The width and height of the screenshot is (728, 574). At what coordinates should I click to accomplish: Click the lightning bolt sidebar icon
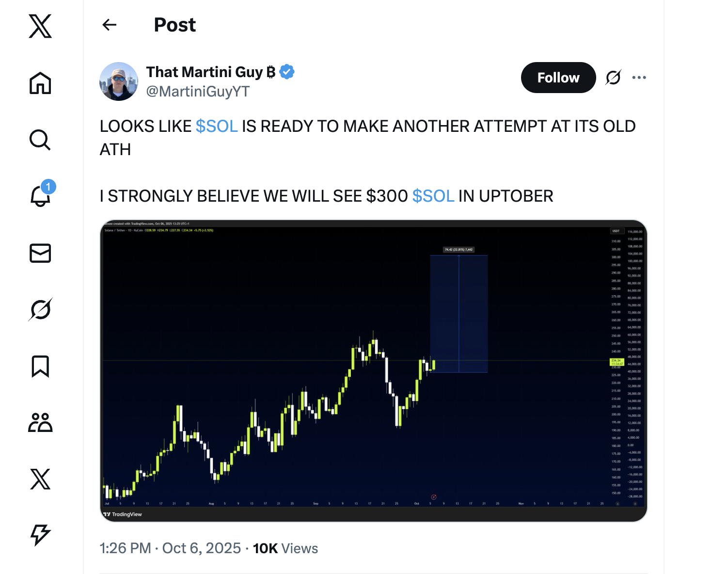[40, 535]
